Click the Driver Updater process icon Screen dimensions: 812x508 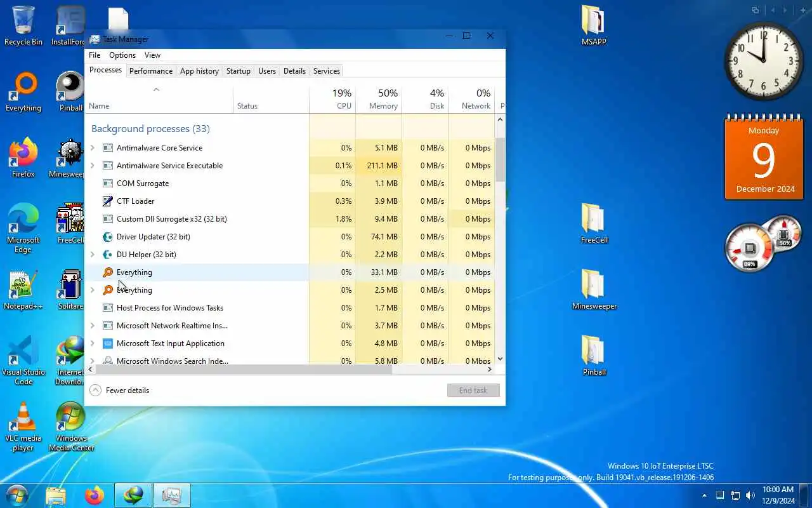(x=108, y=236)
